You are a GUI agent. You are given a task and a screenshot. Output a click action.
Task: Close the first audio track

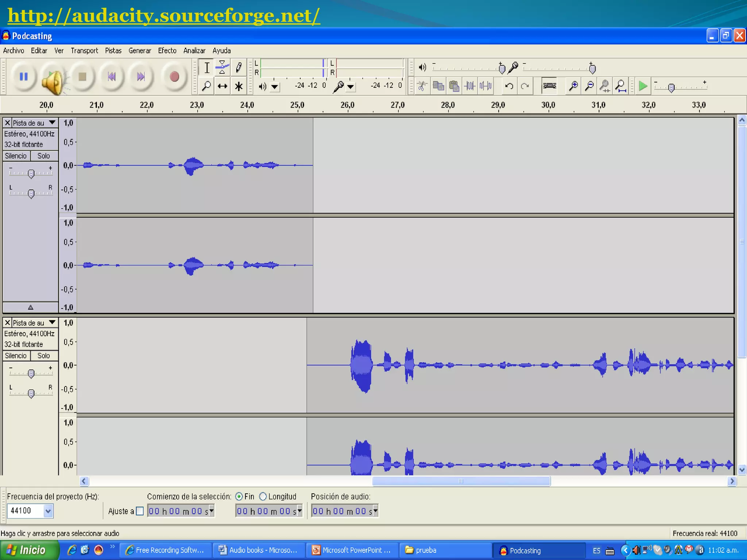click(7, 123)
